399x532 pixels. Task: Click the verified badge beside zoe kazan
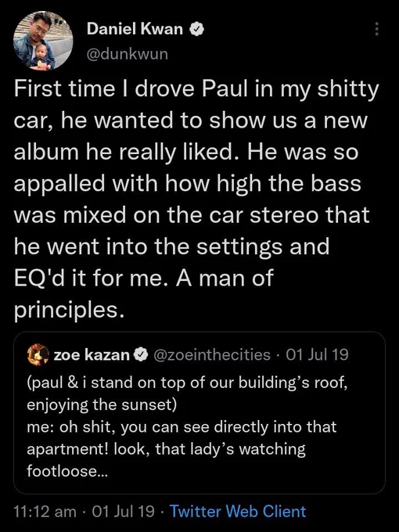click(x=141, y=355)
